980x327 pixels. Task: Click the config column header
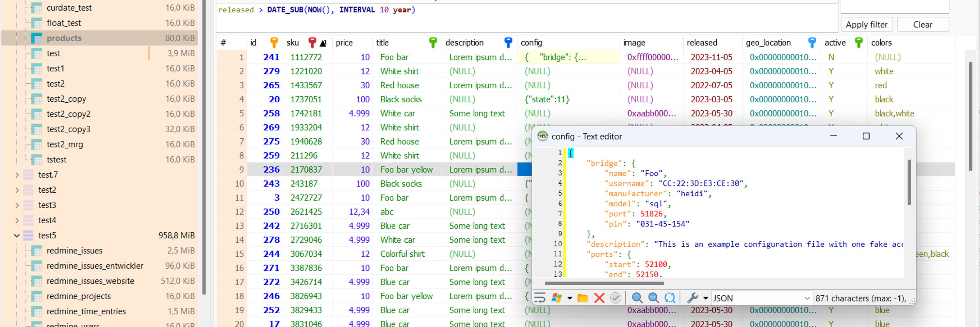tap(568, 43)
